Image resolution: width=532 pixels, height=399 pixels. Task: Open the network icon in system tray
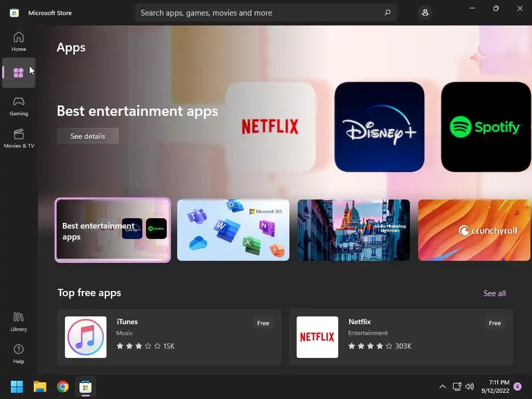pyautogui.click(x=457, y=387)
